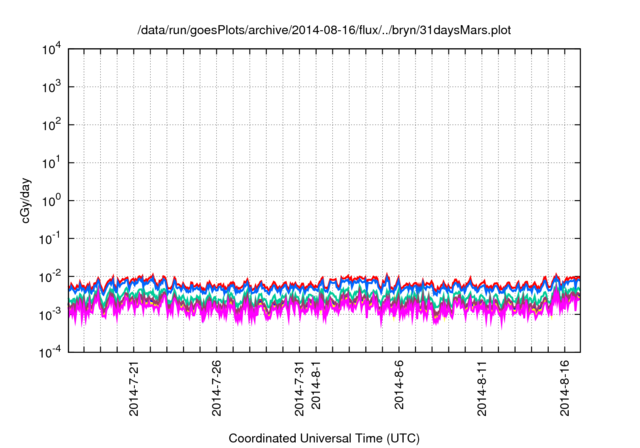The height and width of the screenshot is (448, 640).
Task: Click the plot title file path text
Action: [323, 30]
